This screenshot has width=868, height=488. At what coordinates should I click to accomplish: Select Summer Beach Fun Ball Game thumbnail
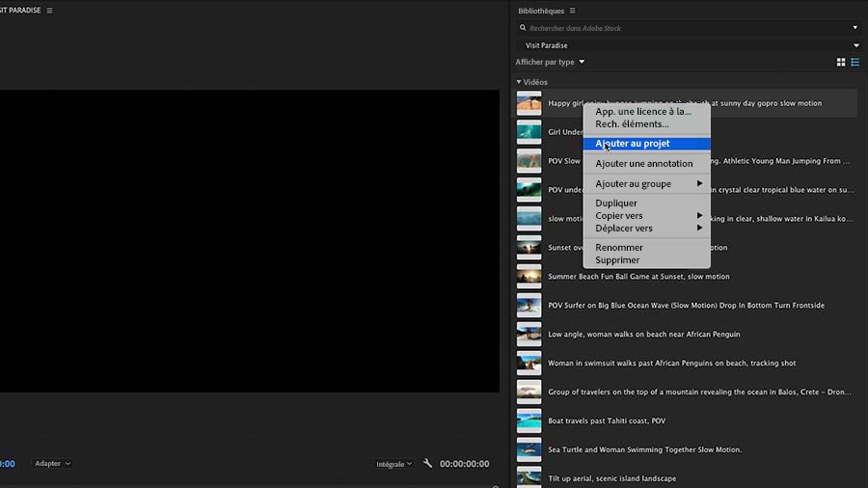click(529, 276)
